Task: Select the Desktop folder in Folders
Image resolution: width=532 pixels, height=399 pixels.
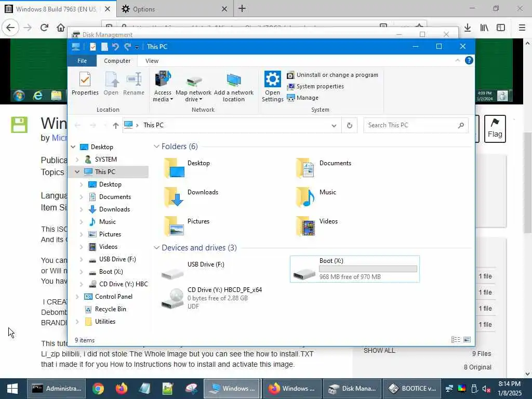Action: (x=187, y=168)
